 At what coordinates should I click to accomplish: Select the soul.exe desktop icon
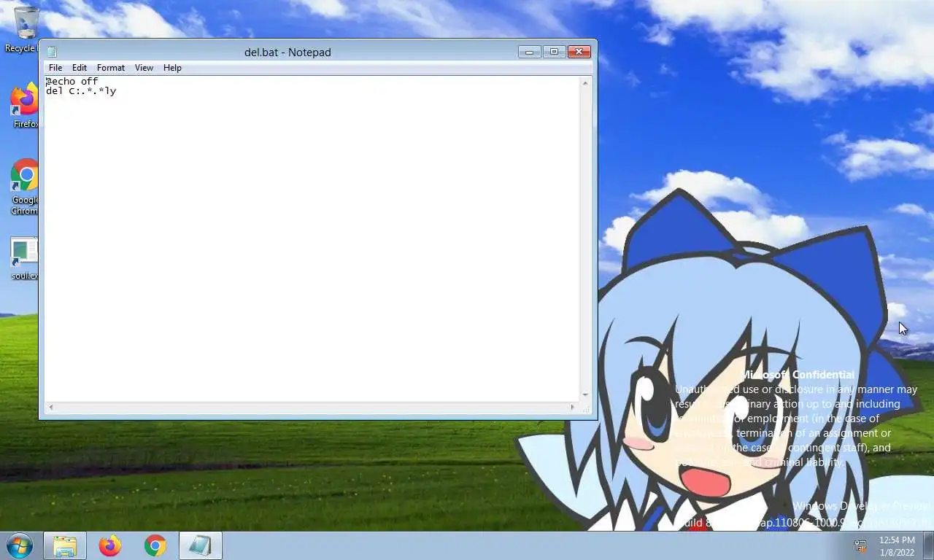(25, 258)
